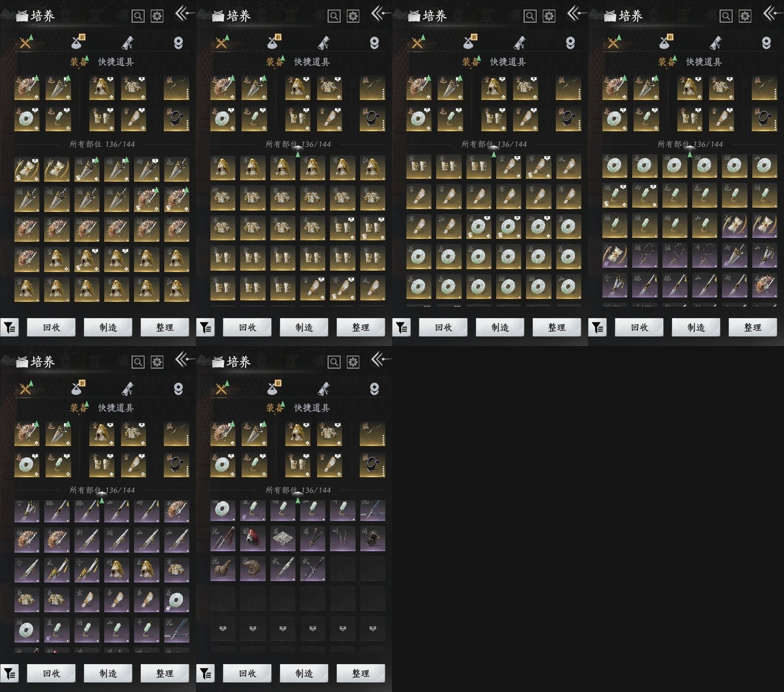Screen dimensions: 784x692
Task: Select equipped leg guard in top row fourth panel
Action: (722, 119)
